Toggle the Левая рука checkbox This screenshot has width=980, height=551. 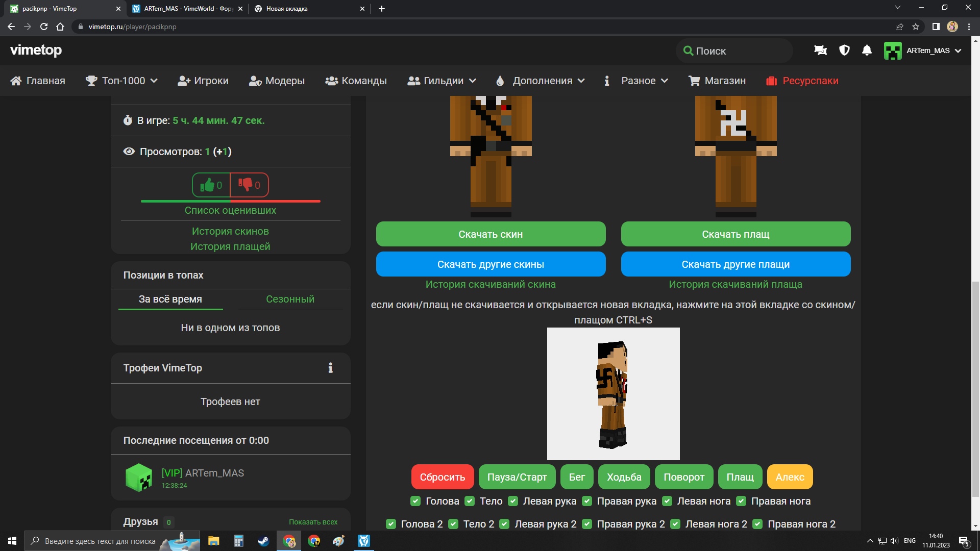[513, 501]
